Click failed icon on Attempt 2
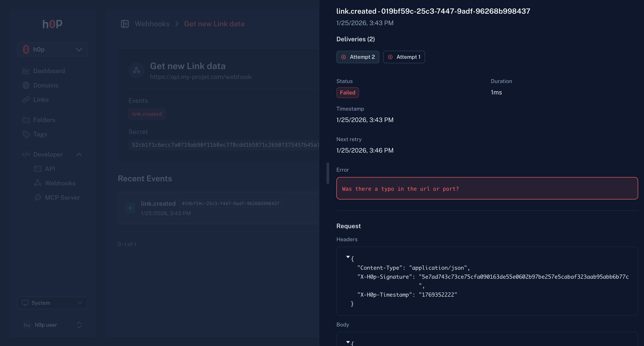 pos(344,57)
